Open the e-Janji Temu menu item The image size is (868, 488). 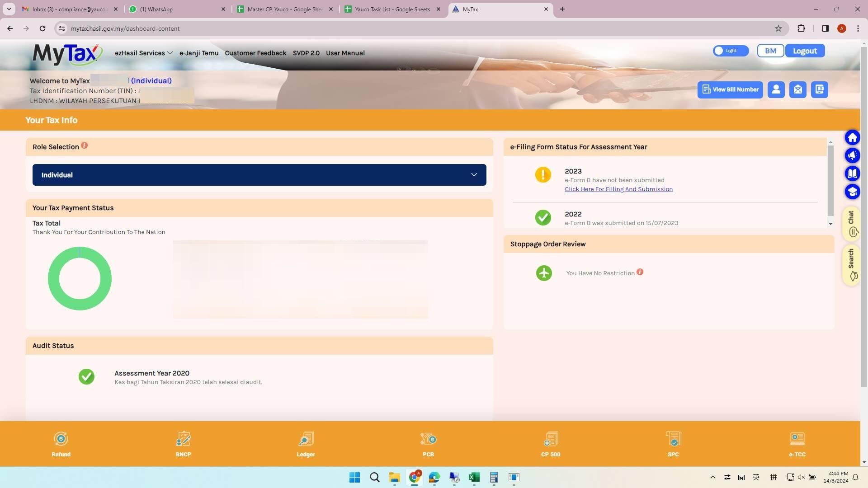click(x=199, y=53)
